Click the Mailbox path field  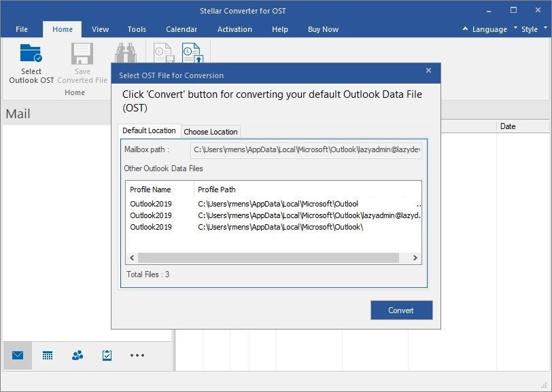pyautogui.click(x=306, y=150)
